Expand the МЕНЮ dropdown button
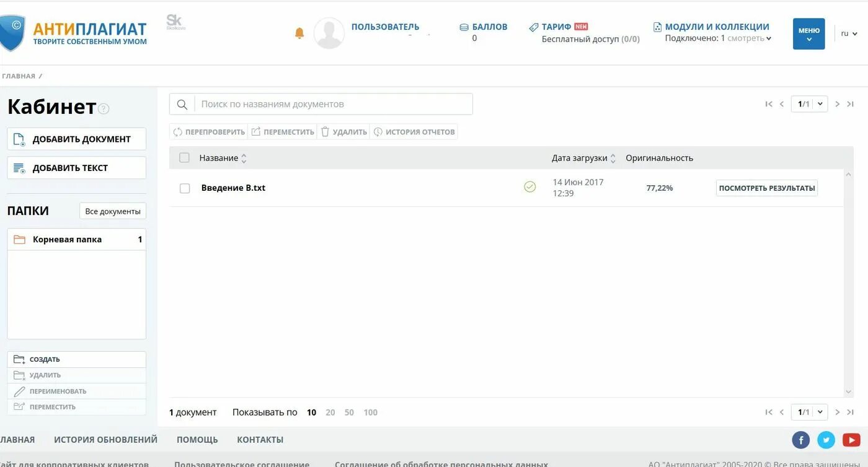Screen dimensions: 868x467 (x=809, y=34)
